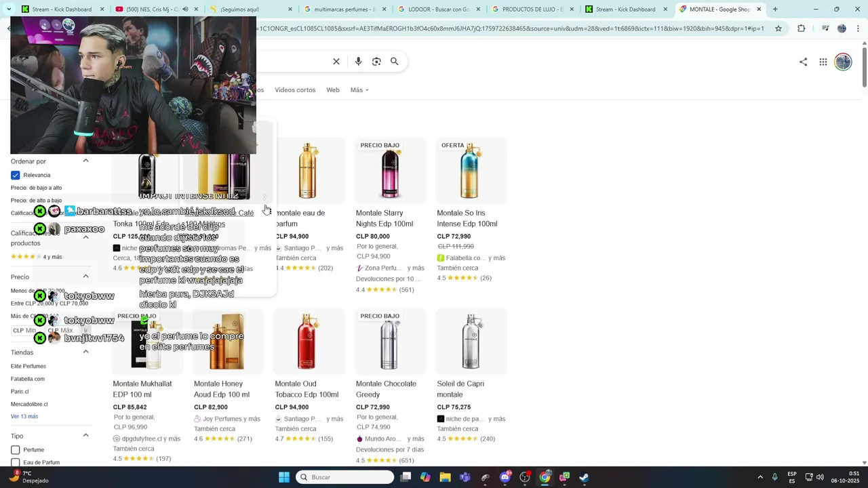Filter by 4 y más star rating

36,257
